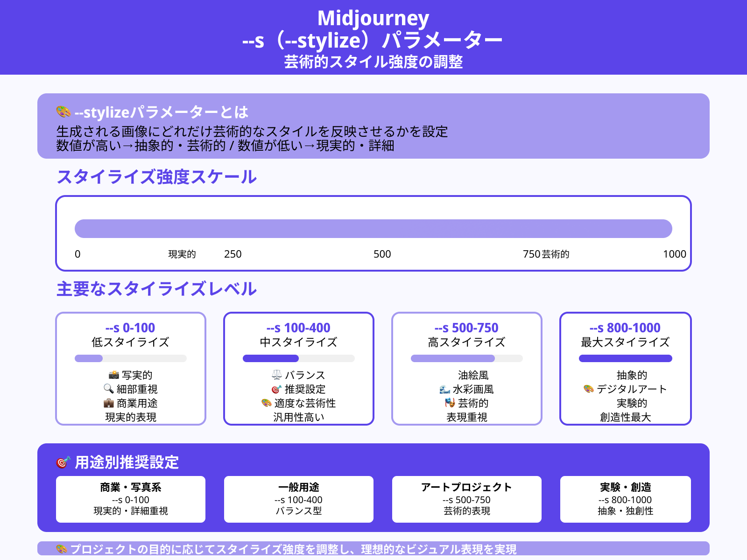
Task: Click the 0 label on the scale
Action: 78,254
